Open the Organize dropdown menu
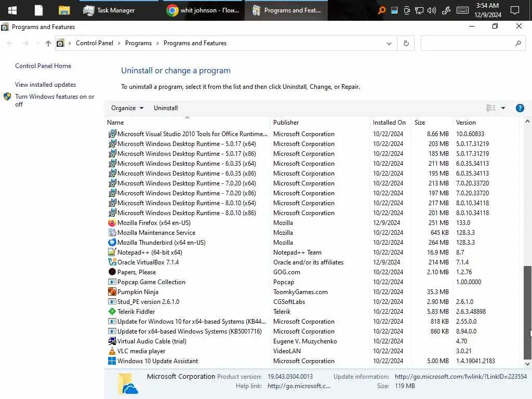This screenshot has height=399, width=532. [127, 108]
